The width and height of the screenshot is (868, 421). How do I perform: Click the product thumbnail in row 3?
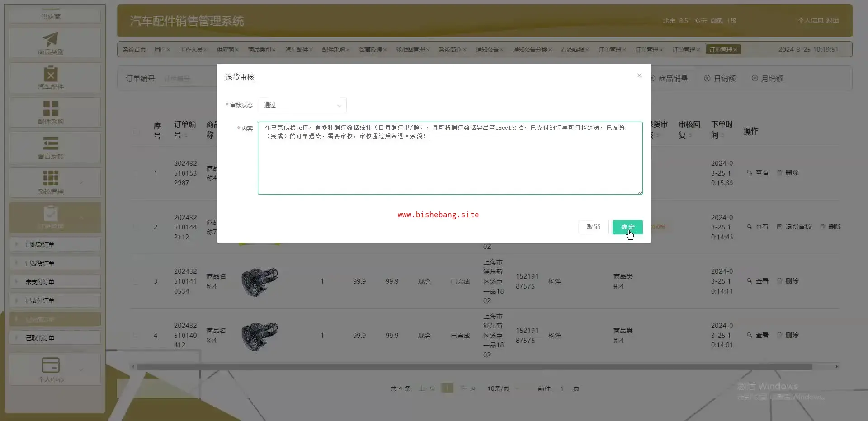(259, 281)
